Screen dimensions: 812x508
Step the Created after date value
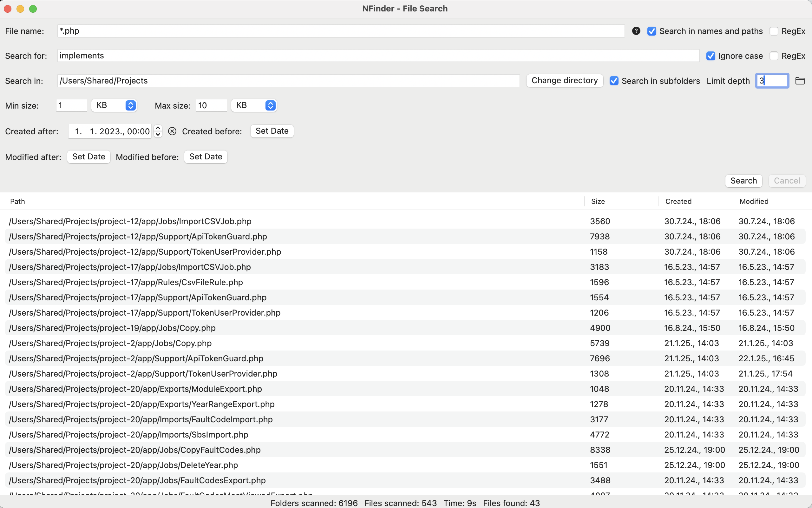coord(158,131)
